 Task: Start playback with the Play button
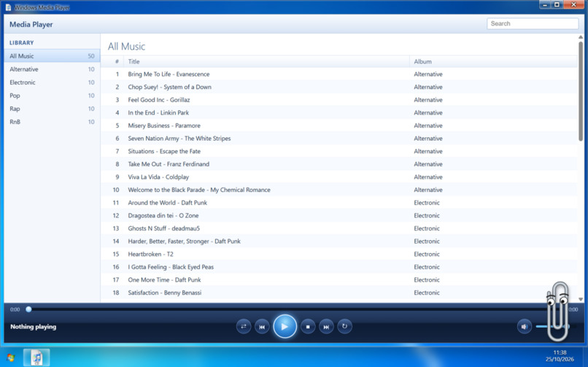(x=285, y=327)
